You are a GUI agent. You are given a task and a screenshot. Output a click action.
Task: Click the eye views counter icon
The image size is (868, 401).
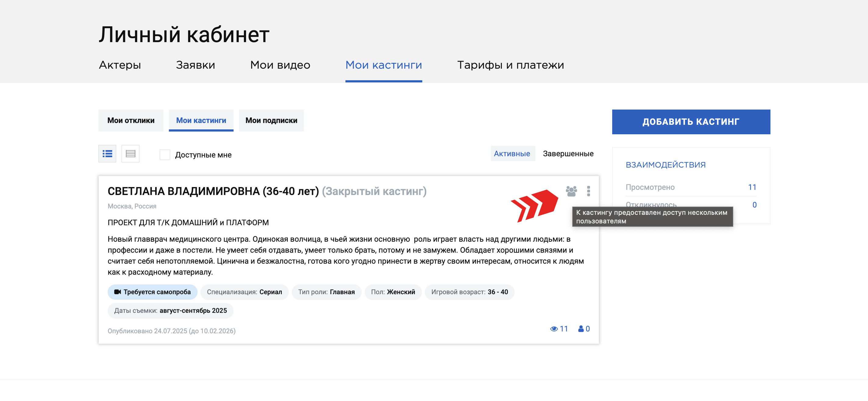click(x=554, y=329)
